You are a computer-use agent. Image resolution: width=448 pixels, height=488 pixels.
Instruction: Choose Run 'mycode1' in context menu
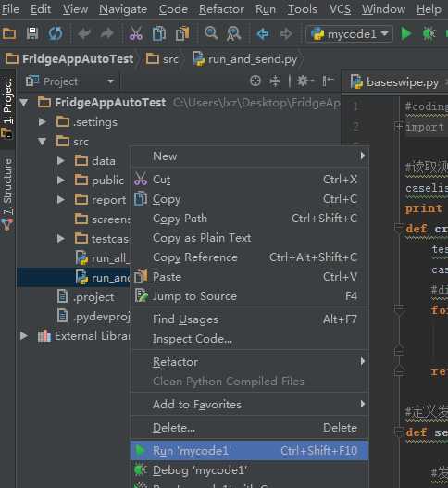250,451
